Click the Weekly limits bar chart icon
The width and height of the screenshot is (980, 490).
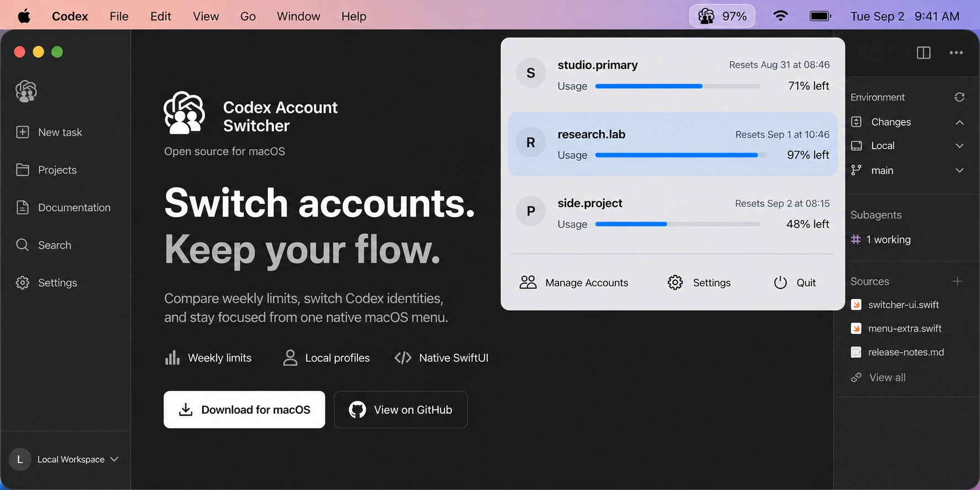172,357
